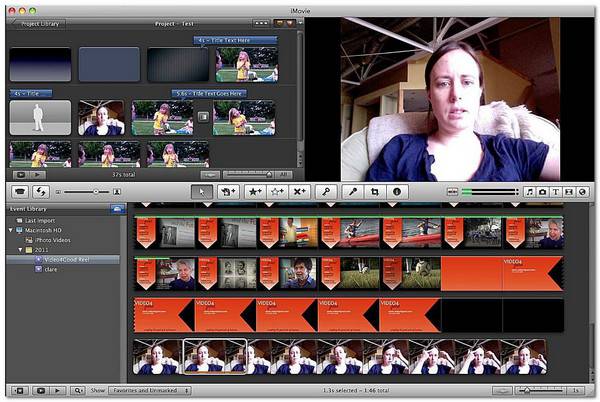The image size is (600, 402).
Task: Mark the selection as favorite (solid star)
Action: click(x=254, y=192)
